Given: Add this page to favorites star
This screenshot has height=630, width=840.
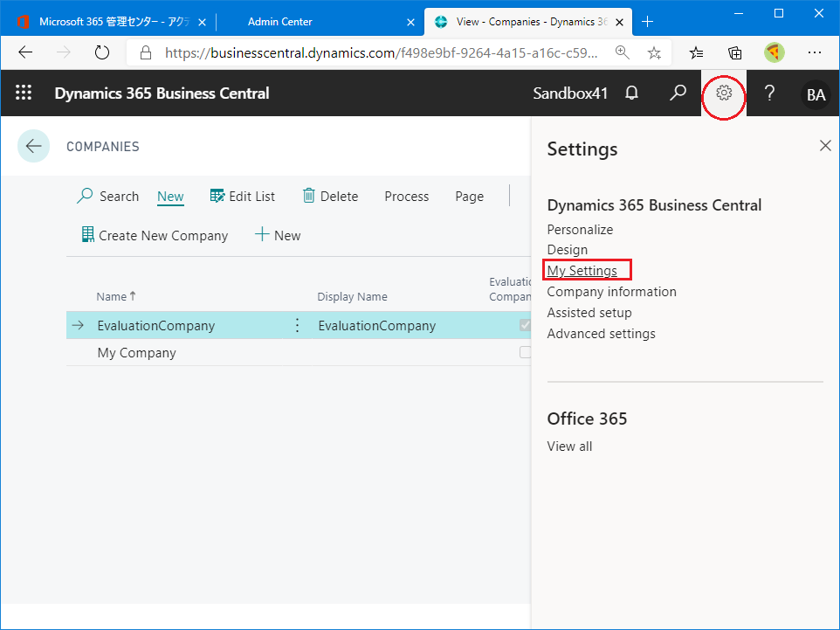Looking at the screenshot, I should click(x=654, y=52).
